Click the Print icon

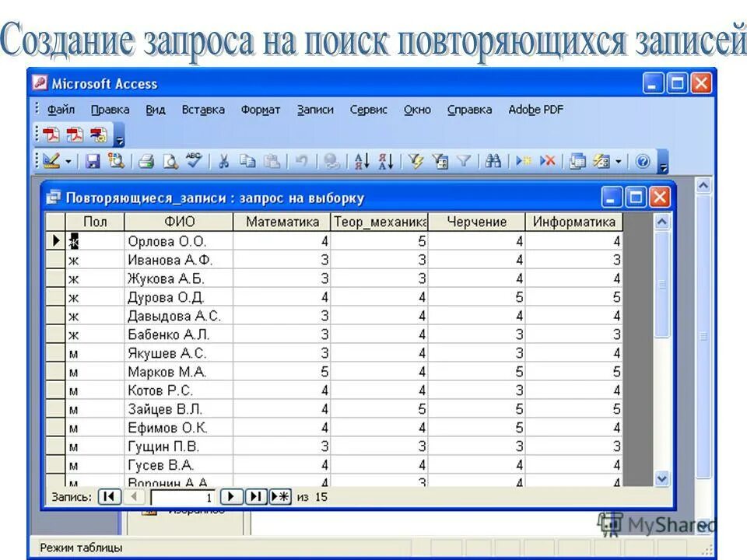coord(146,162)
